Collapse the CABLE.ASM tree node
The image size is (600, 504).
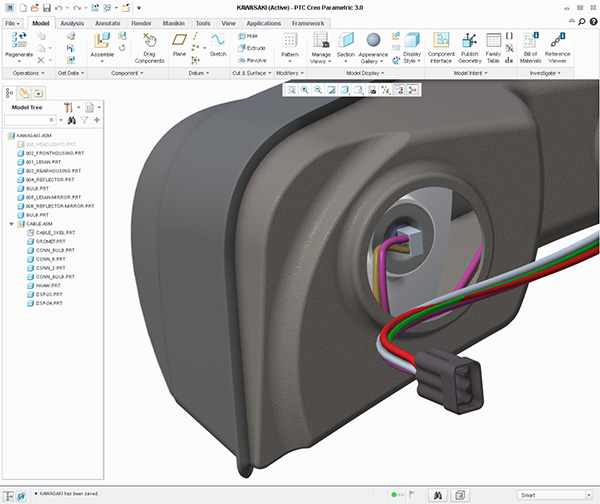(11, 224)
